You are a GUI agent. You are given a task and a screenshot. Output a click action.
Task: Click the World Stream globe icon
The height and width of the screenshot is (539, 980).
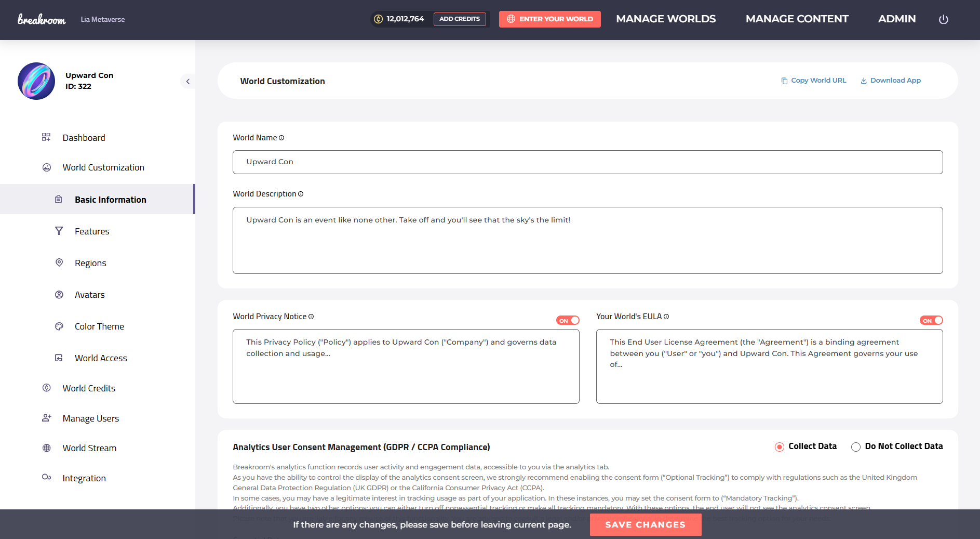[x=47, y=448]
